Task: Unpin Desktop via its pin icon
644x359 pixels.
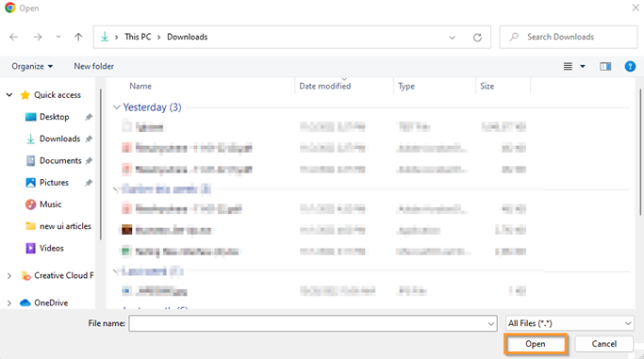Action: pyautogui.click(x=89, y=118)
